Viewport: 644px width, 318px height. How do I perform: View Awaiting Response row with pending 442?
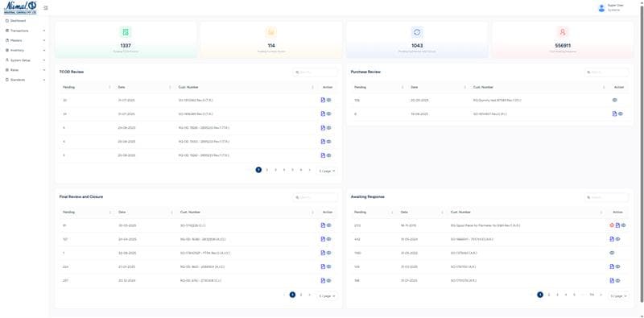(x=617, y=239)
